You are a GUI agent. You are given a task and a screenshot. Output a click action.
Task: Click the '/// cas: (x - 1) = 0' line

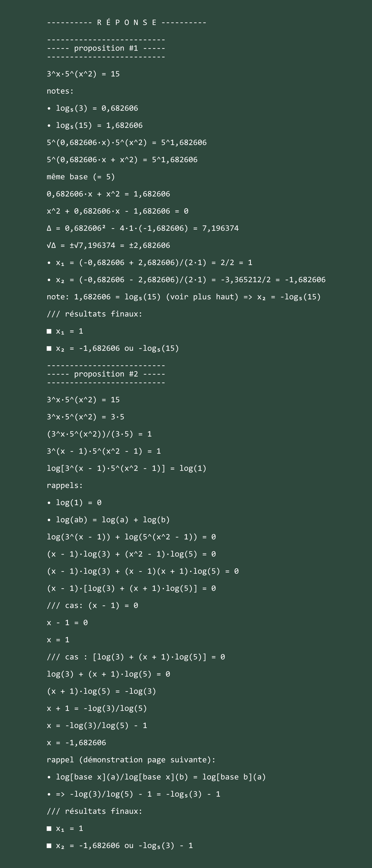tap(93, 605)
